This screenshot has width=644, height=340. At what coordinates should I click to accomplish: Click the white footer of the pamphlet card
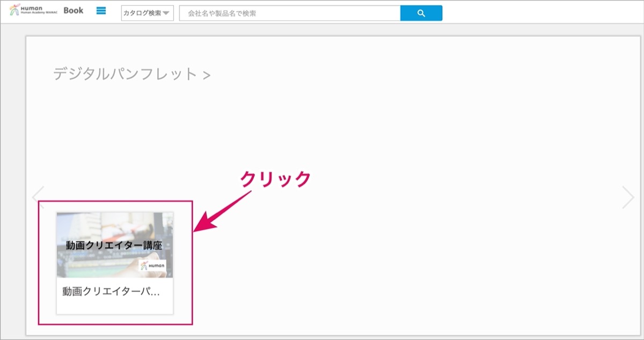coord(115,296)
